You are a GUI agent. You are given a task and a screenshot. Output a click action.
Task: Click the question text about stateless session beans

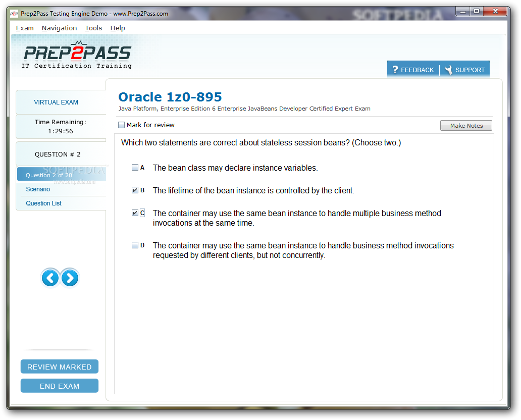tap(261, 143)
